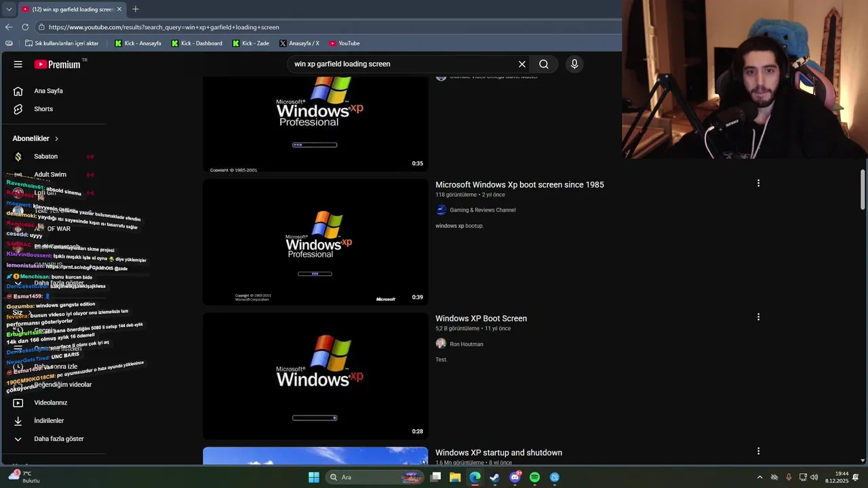Open options for Windows XP startup and shutdown

758,451
